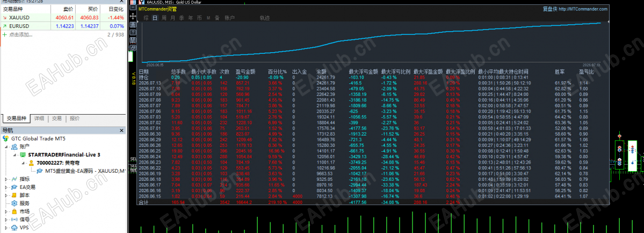
Task: Switch to the 报价 tab
Action: [74, 118]
